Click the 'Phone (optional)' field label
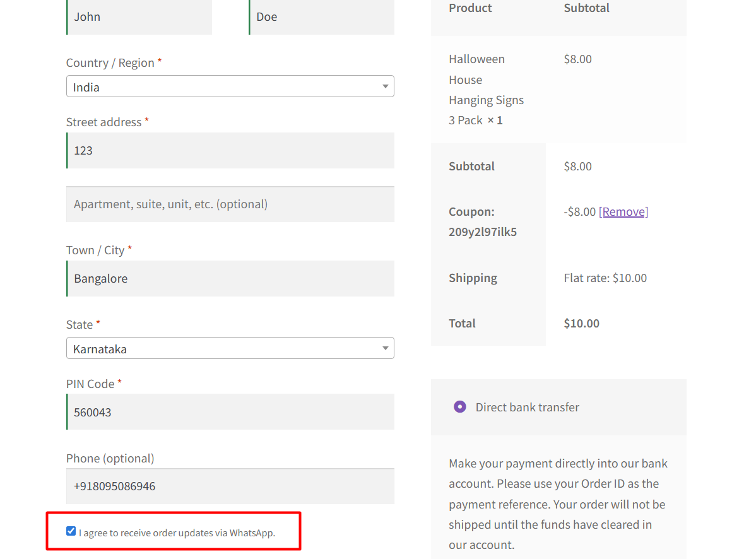The width and height of the screenshot is (756, 559). pyautogui.click(x=110, y=459)
